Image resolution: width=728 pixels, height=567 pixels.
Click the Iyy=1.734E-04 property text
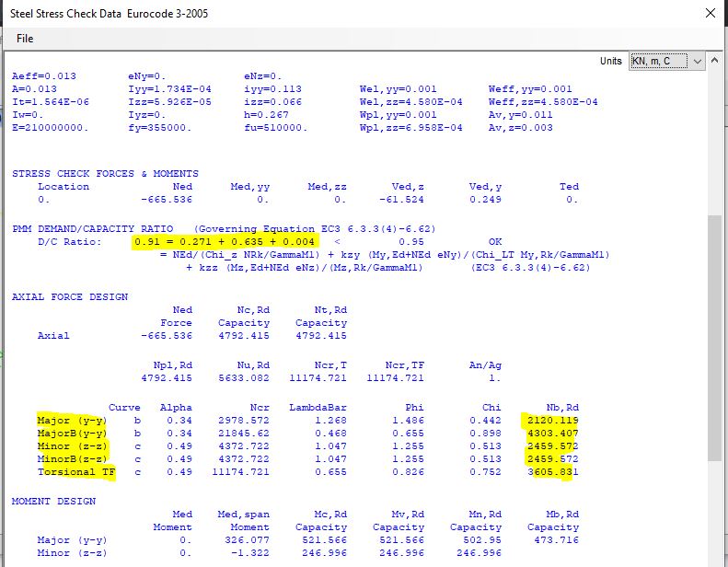(x=169, y=89)
